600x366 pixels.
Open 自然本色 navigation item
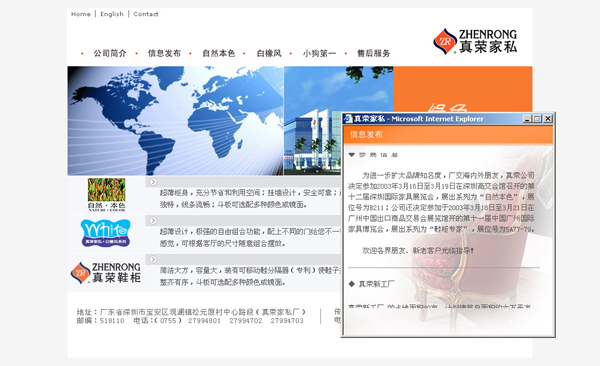pos(218,53)
